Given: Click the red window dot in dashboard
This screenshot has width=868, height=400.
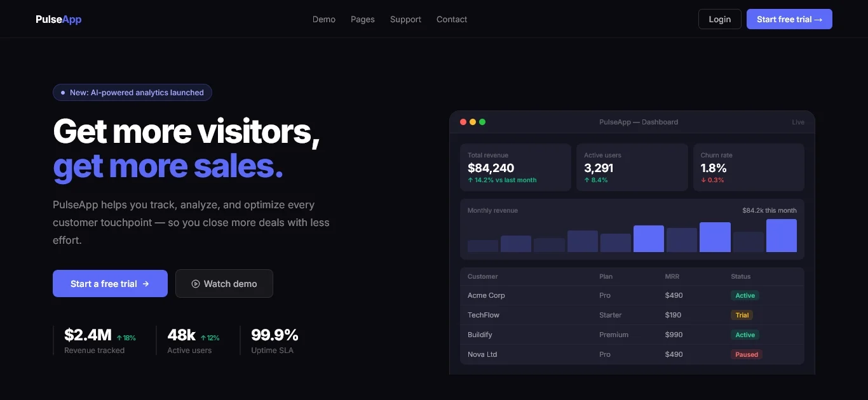Looking at the screenshot, I should [x=463, y=122].
